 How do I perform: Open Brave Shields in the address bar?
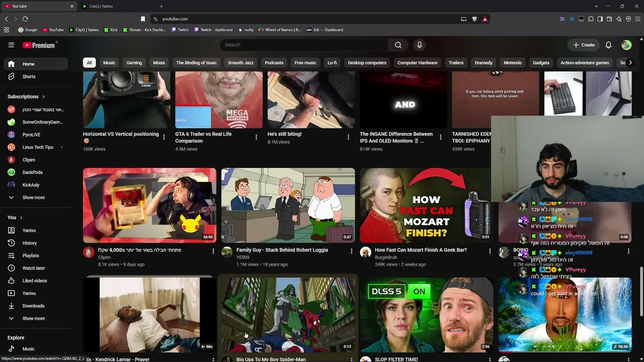(474, 19)
